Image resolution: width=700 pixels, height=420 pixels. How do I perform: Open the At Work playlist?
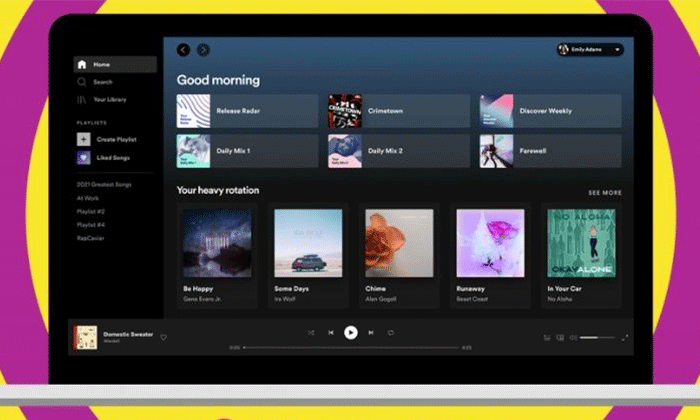coord(88,198)
